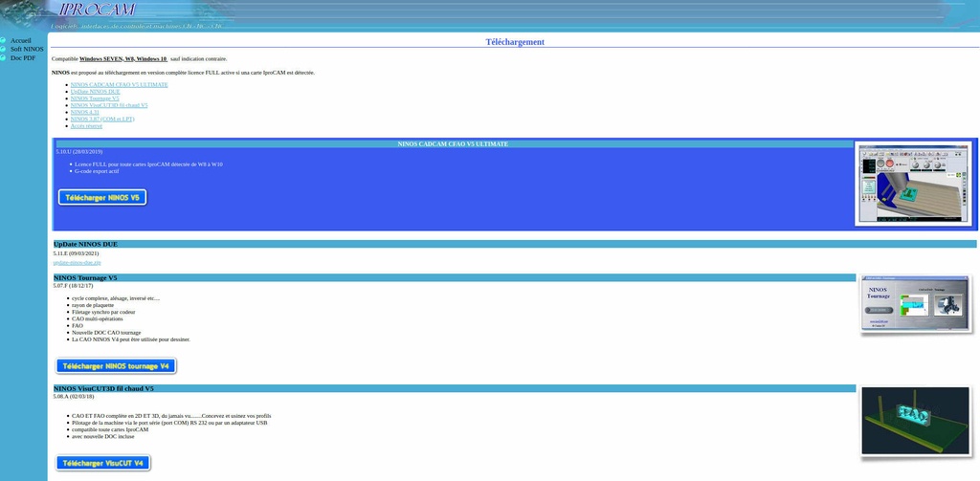The width and height of the screenshot is (980, 481).
Task: Click Filetage synchro par codeur text
Action: [103, 312]
